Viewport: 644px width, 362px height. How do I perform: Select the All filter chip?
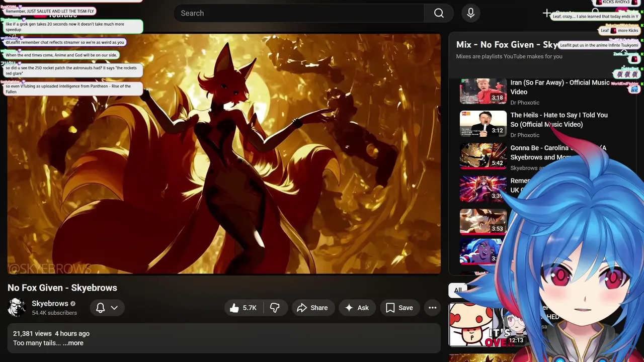[x=457, y=290]
